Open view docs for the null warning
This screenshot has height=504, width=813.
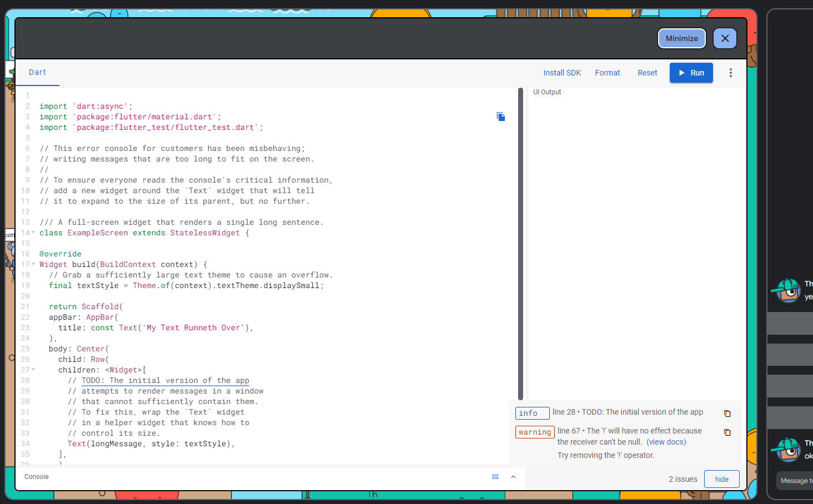(x=666, y=441)
